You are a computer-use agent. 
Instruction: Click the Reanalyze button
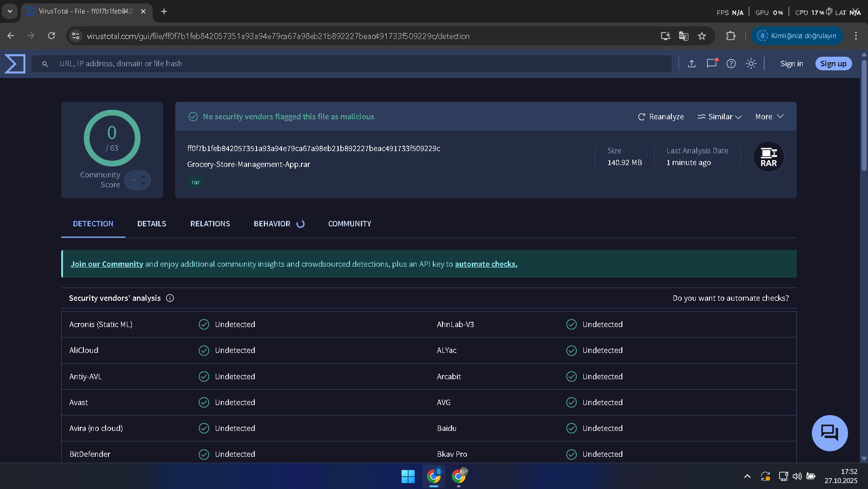click(x=661, y=117)
